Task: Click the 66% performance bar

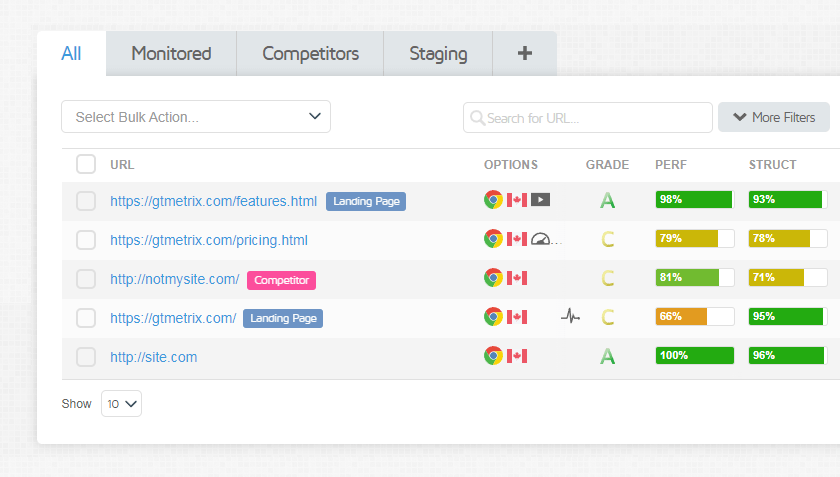Action: click(x=694, y=317)
